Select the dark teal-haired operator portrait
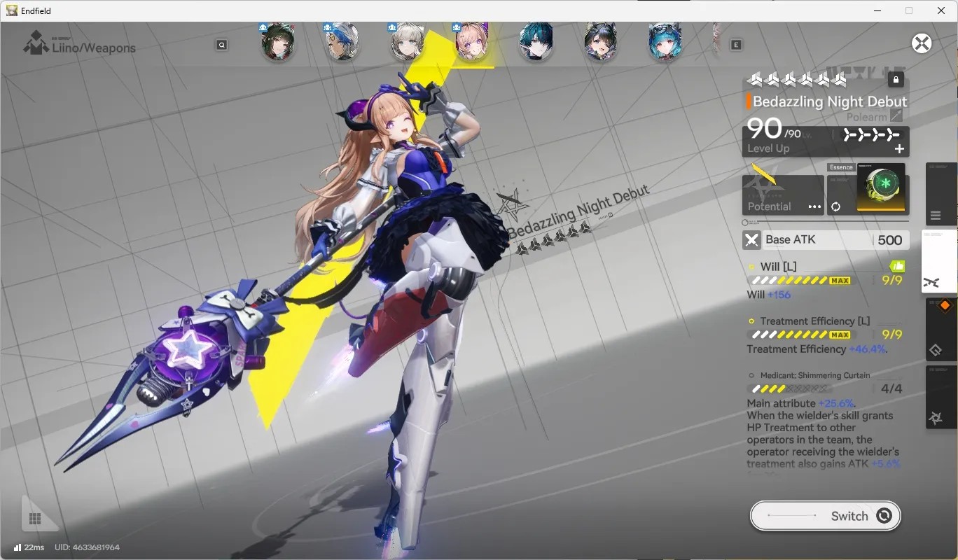This screenshot has width=958, height=560. click(536, 42)
